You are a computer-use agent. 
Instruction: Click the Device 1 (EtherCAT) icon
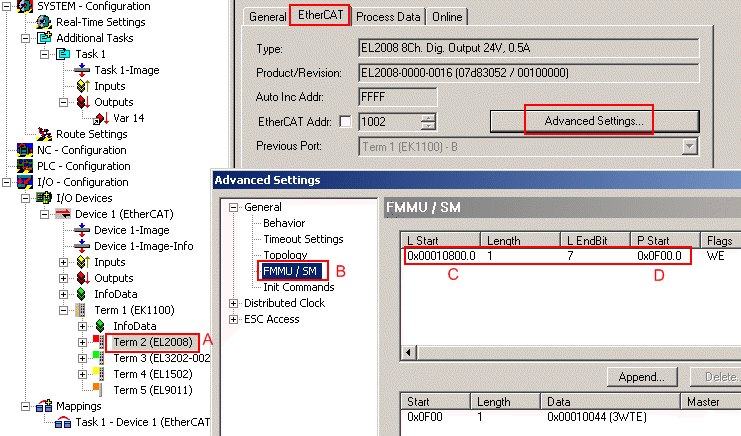pyautogui.click(x=63, y=214)
